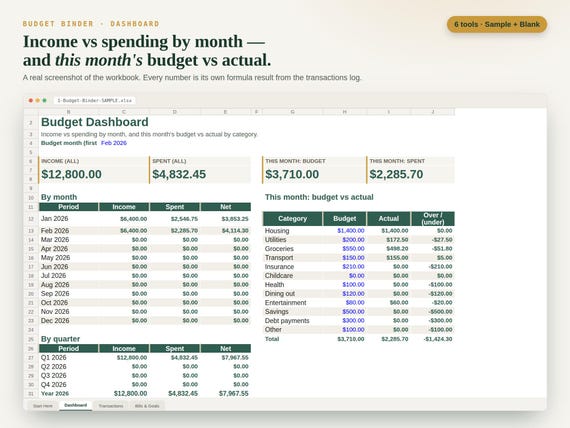Image resolution: width=570 pixels, height=428 pixels.
Task: Click the 'By month' section heading
Action: coord(59,197)
